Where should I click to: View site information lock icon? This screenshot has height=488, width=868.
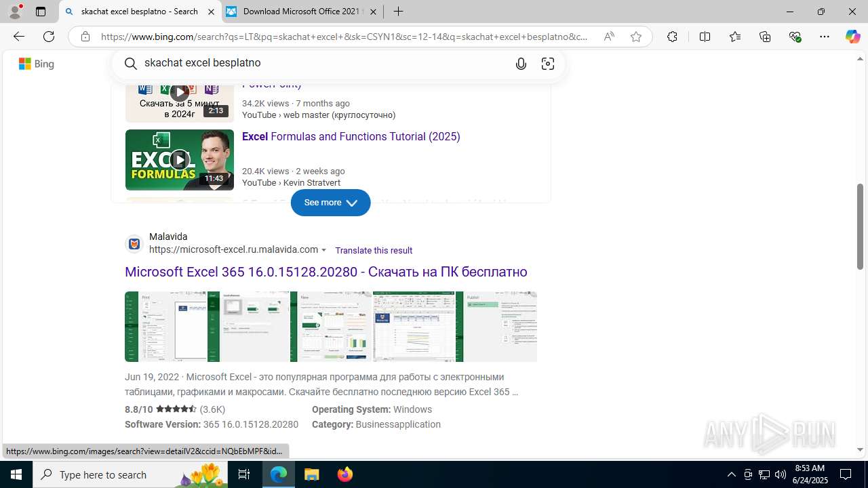coord(85,37)
